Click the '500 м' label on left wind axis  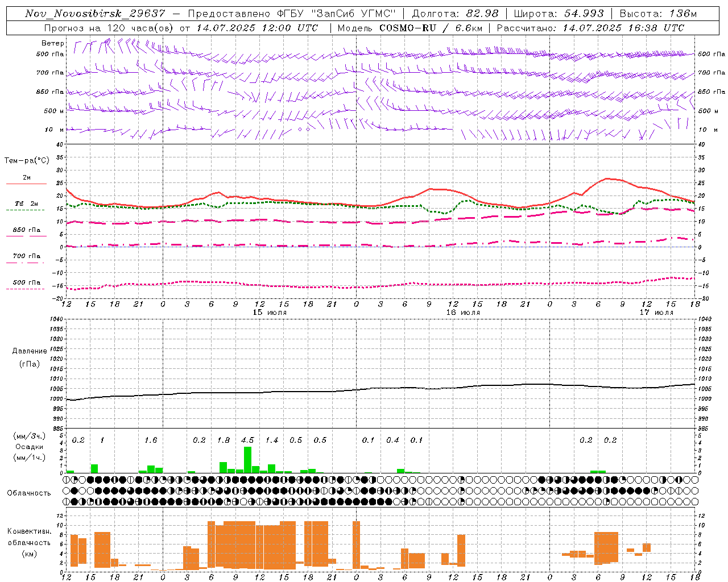point(54,111)
